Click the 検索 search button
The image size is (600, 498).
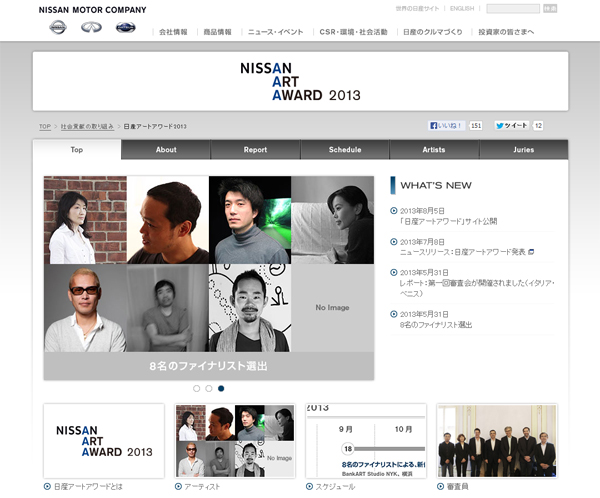[x=550, y=8]
